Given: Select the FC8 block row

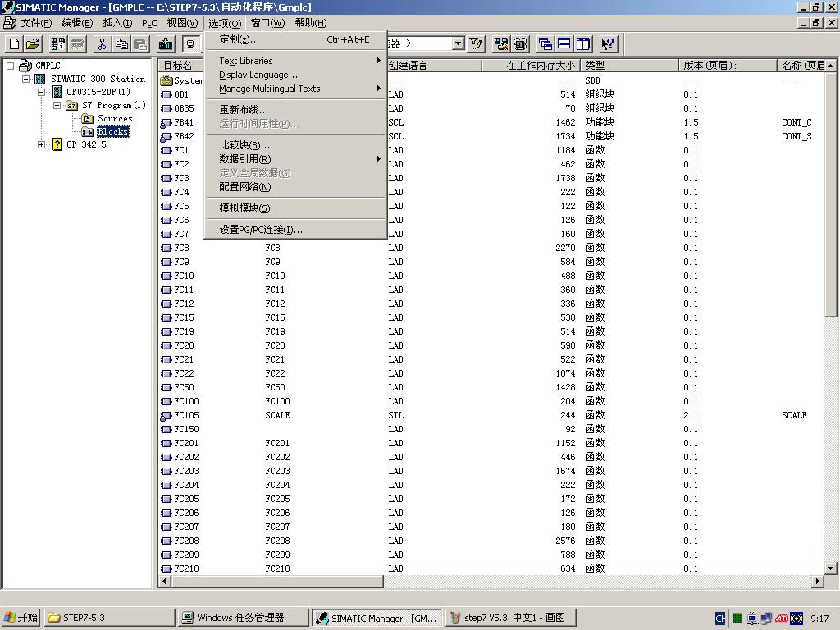Looking at the screenshot, I should pyautogui.click(x=492, y=248).
